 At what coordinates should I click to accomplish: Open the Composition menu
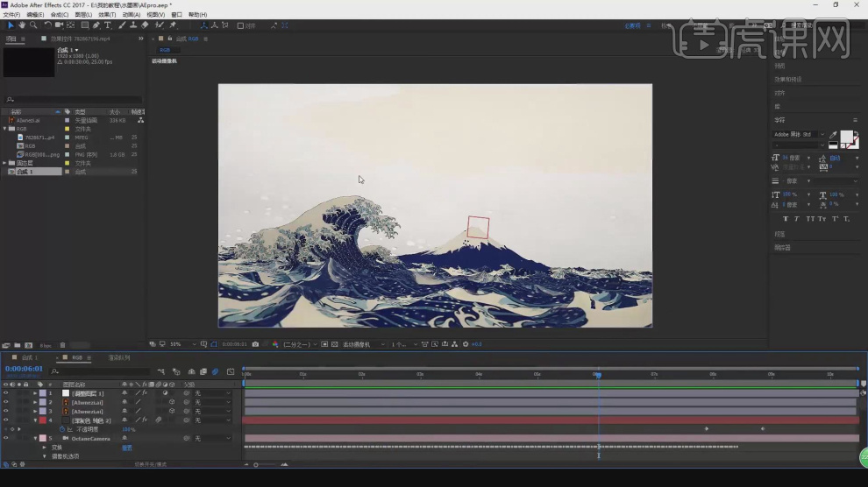(60, 15)
